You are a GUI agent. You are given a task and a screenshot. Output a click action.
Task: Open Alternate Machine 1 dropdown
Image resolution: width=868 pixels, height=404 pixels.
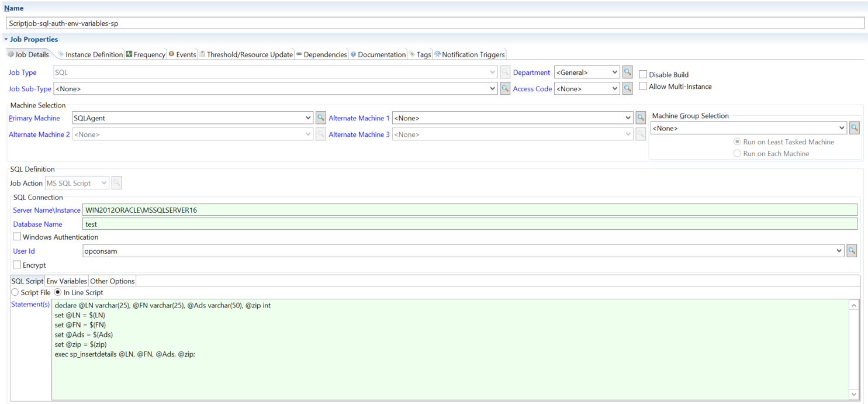628,118
